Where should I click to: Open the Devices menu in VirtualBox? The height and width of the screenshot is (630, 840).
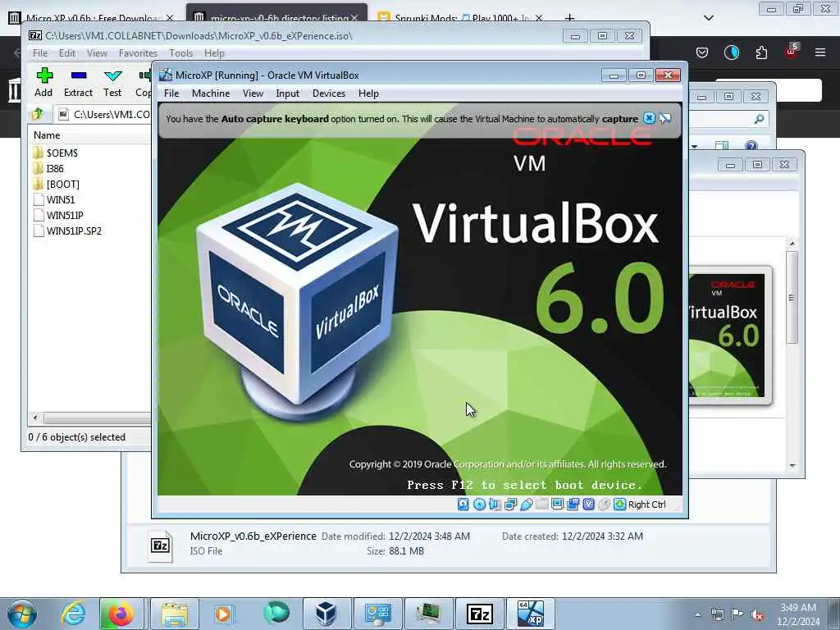click(329, 94)
